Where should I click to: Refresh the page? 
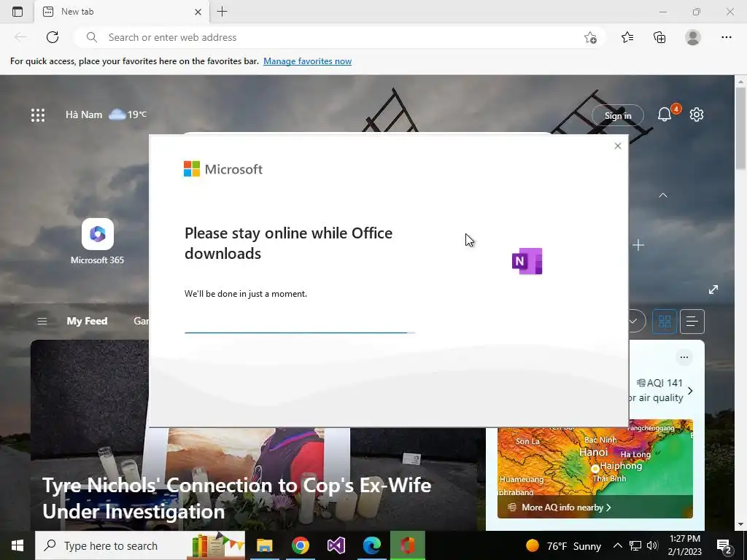[53, 37]
